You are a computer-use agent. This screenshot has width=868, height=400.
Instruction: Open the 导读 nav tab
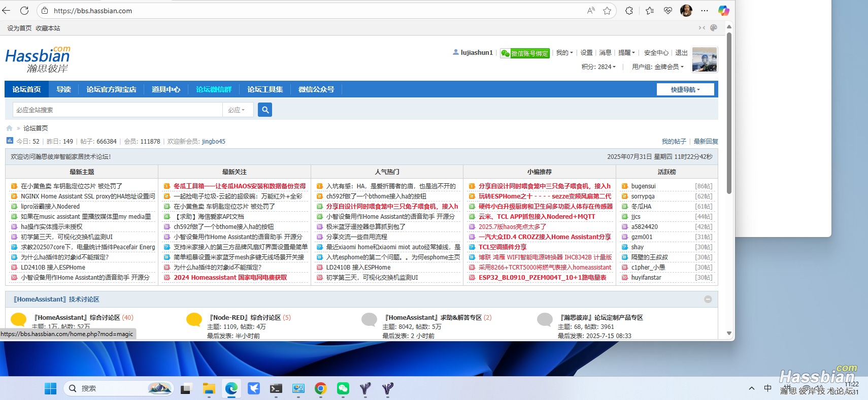click(63, 89)
